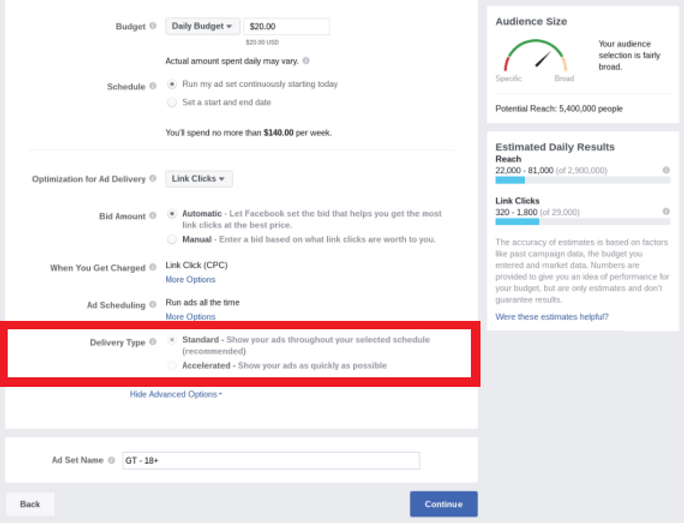
Task: Click info icon beside Bid Amount label
Action: [x=153, y=215]
